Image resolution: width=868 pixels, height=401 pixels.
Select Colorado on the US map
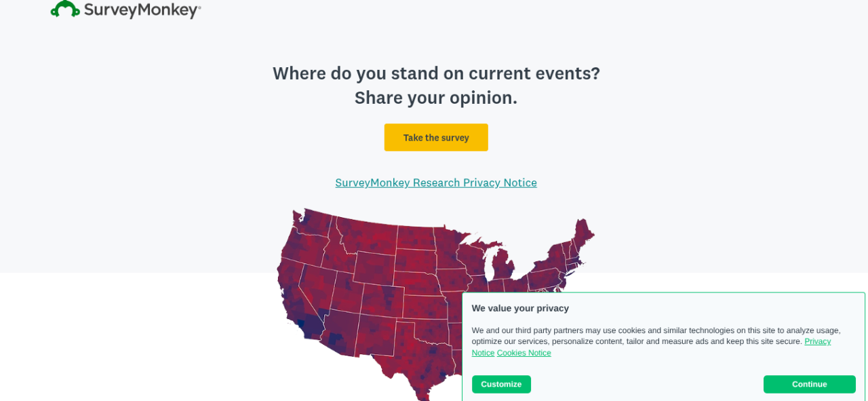382,301
